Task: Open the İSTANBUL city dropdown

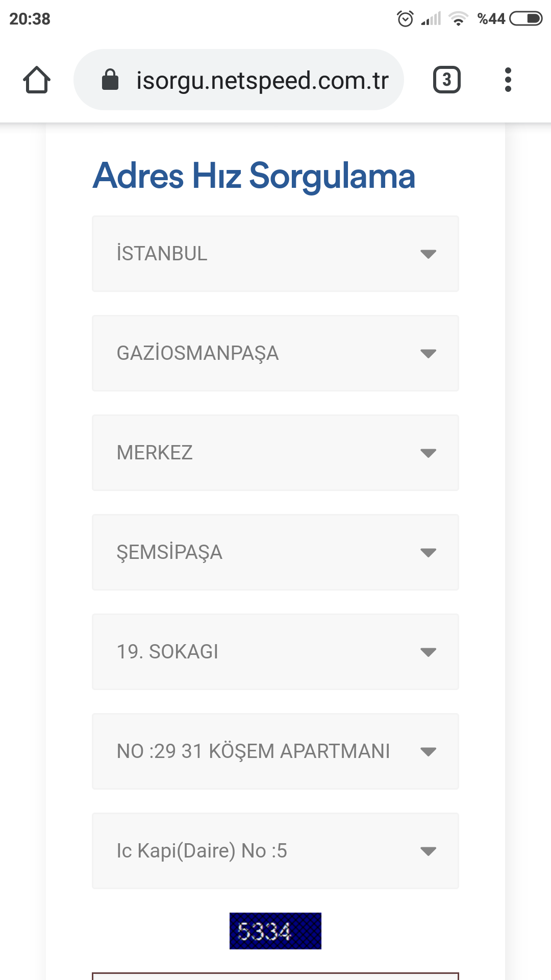Action: click(x=275, y=254)
